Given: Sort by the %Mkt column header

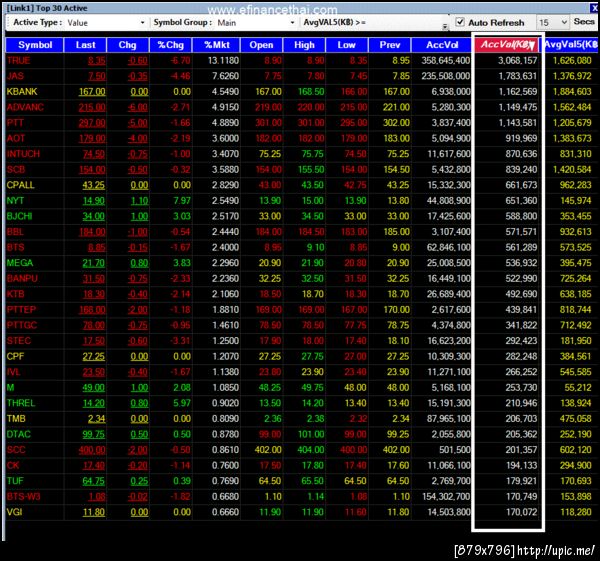Looking at the screenshot, I should [217, 45].
